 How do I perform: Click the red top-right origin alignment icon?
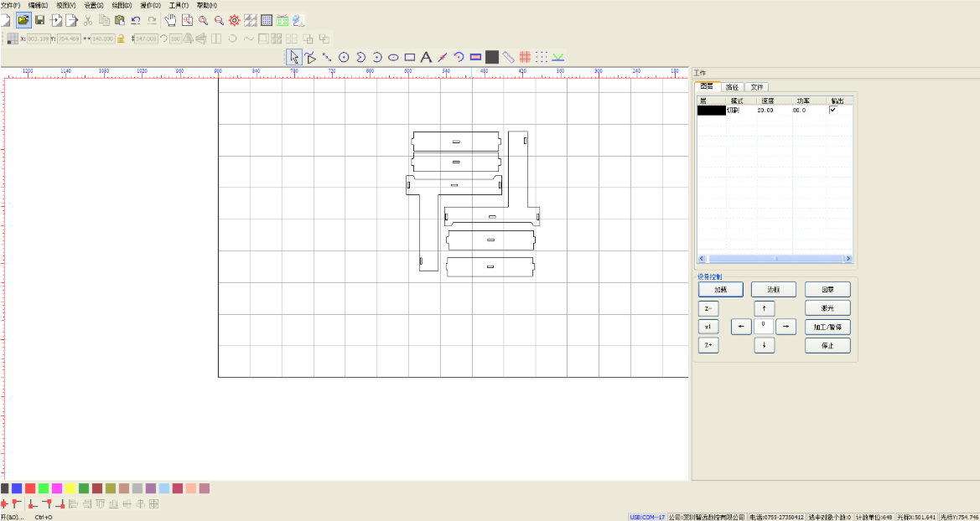click(46, 503)
